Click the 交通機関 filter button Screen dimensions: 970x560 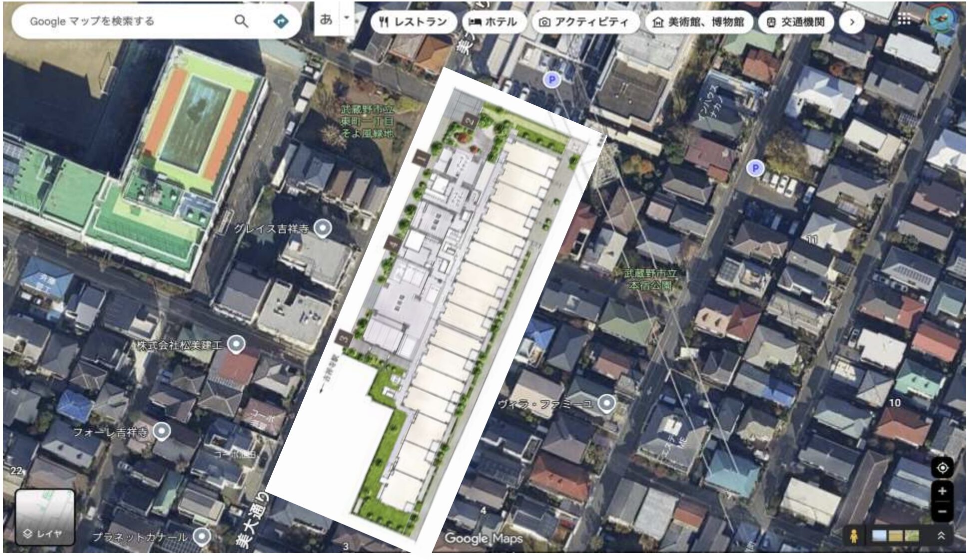796,22
